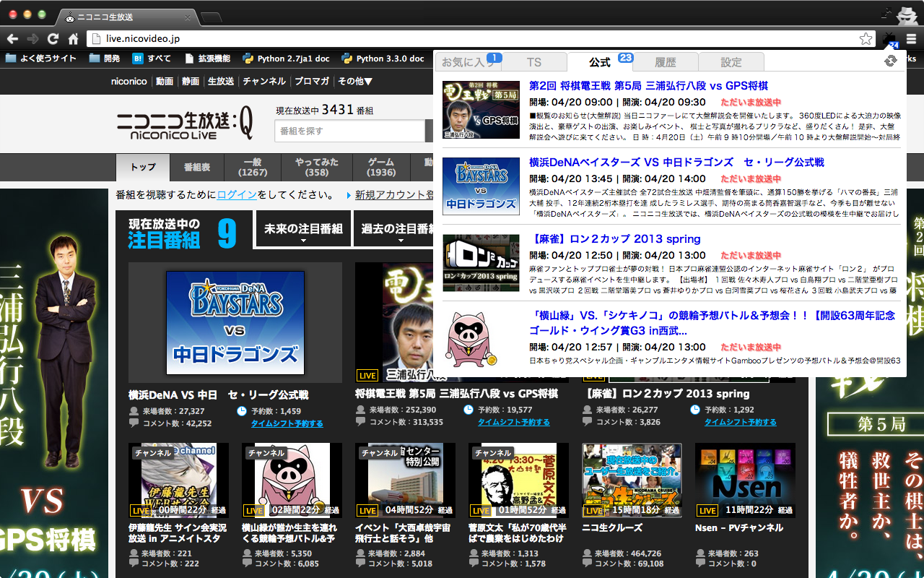Open 将棋電王戦 第5局 三浦弘行八段 vs GPS将棋 title
This screenshot has height=578, width=924.
point(456,394)
